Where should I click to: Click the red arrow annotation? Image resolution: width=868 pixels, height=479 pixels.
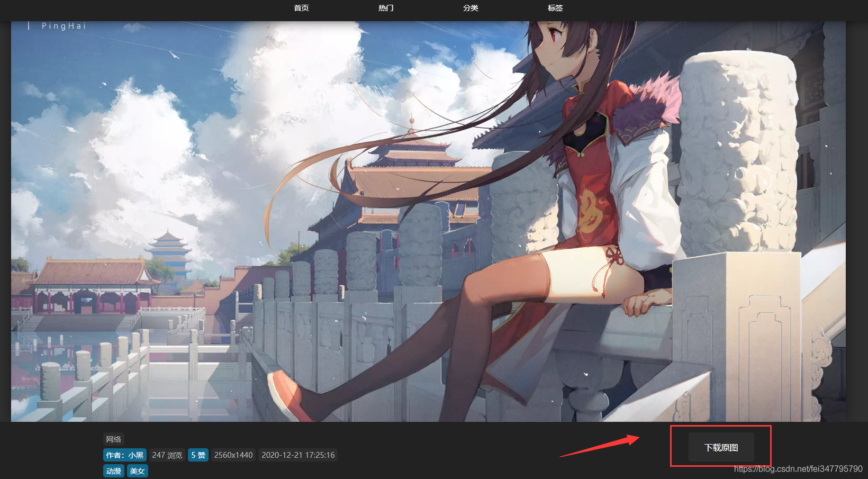[600, 446]
